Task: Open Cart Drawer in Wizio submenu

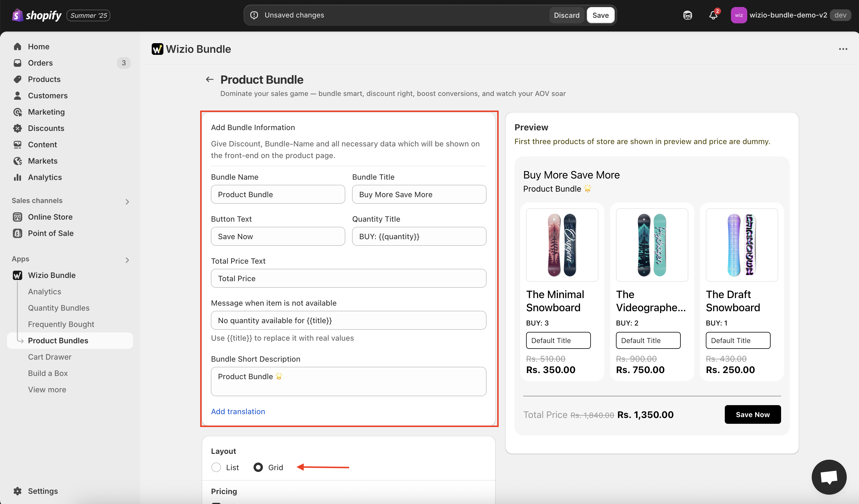Action: click(x=50, y=357)
